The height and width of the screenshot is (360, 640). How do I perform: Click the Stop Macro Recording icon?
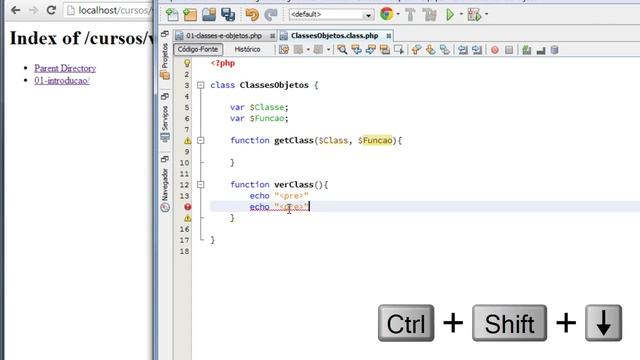(x=509, y=50)
